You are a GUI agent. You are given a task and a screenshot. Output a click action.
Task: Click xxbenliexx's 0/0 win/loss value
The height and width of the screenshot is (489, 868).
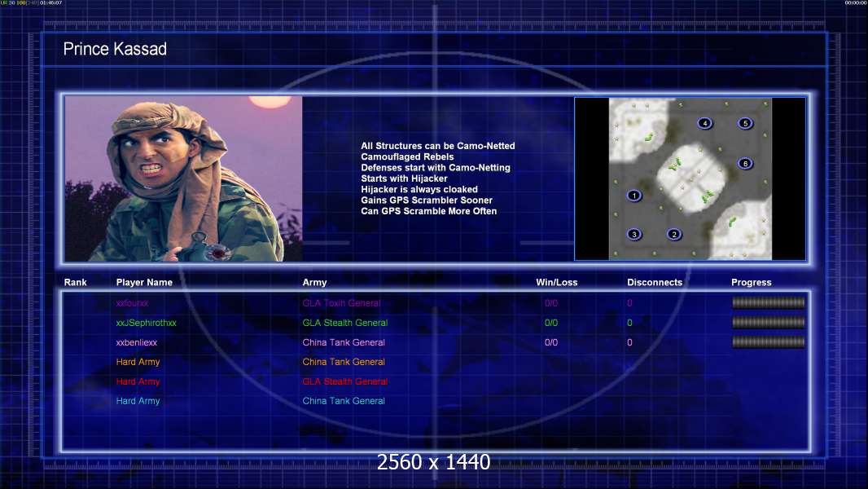[x=551, y=342]
